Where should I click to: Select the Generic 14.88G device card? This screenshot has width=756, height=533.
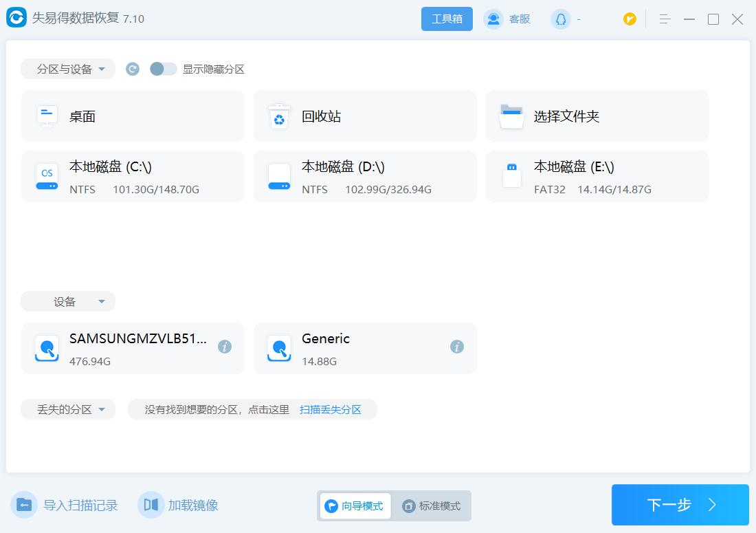point(364,348)
